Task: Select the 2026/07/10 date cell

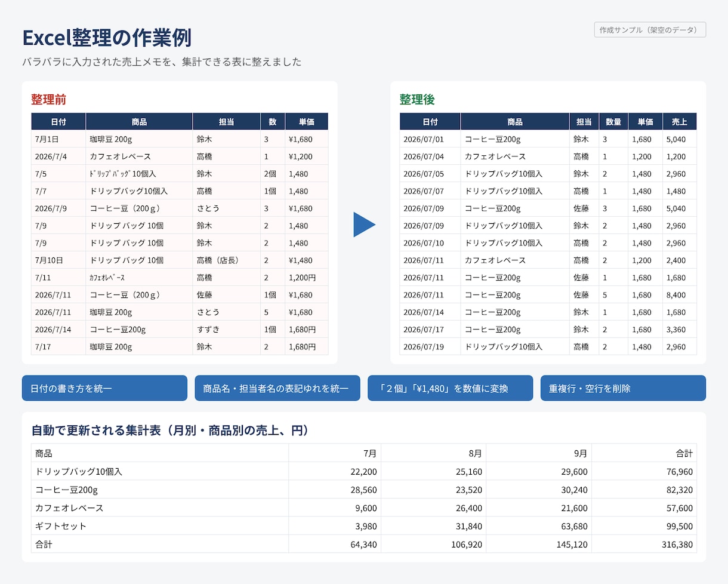Action: point(430,243)
